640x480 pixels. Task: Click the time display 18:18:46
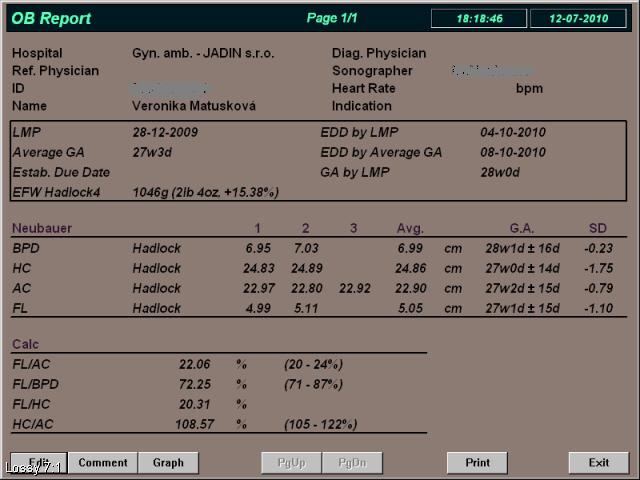(x=480, y=18)
